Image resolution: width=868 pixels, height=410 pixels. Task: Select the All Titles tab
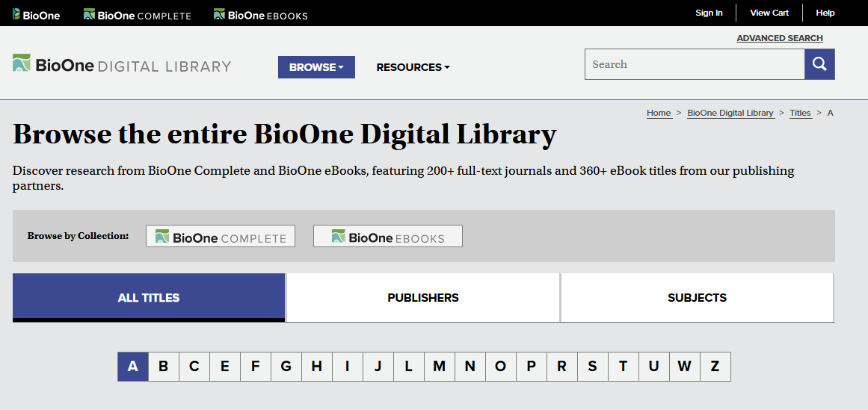(149, 297)
